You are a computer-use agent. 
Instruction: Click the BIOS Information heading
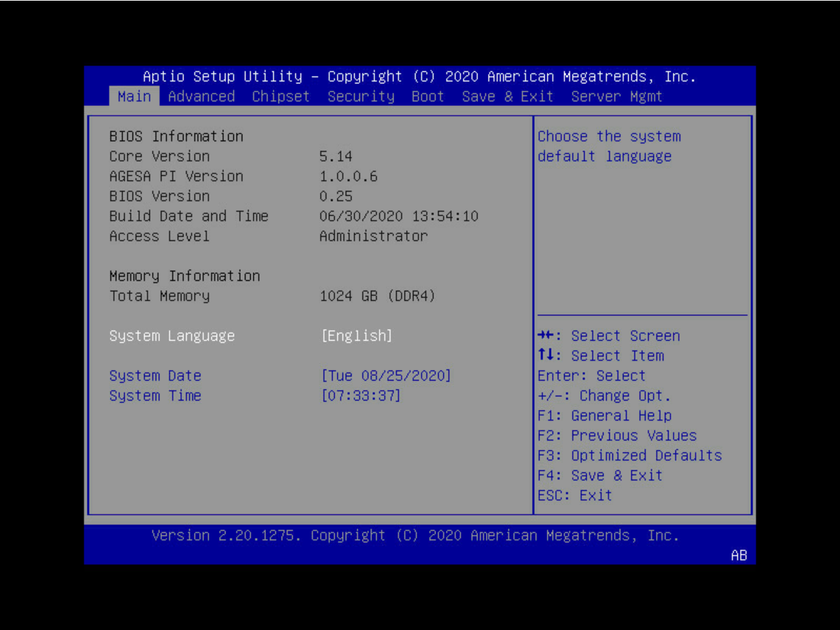[x=176, y=136]
